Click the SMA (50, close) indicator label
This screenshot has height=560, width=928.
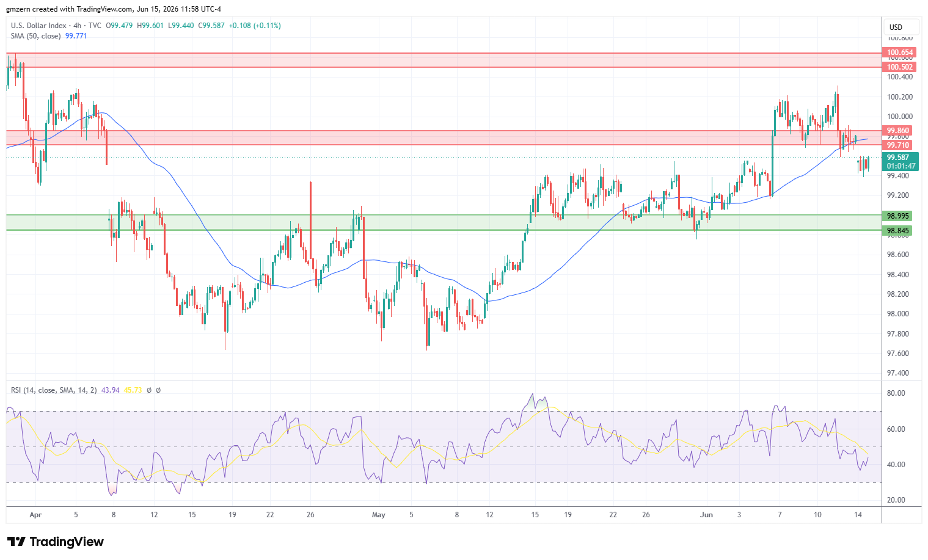[35, 36]
